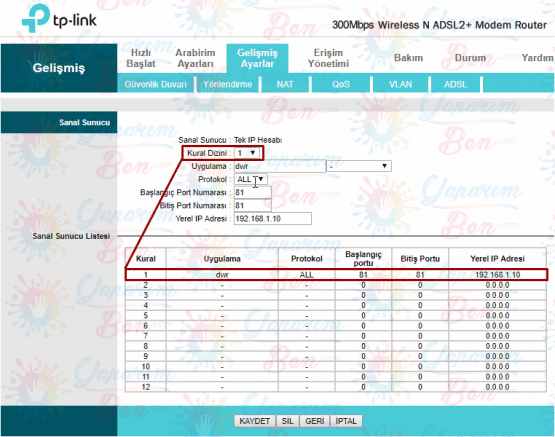Click rule number 5 in the list
555x437 pixels.
tap(145, 315)
